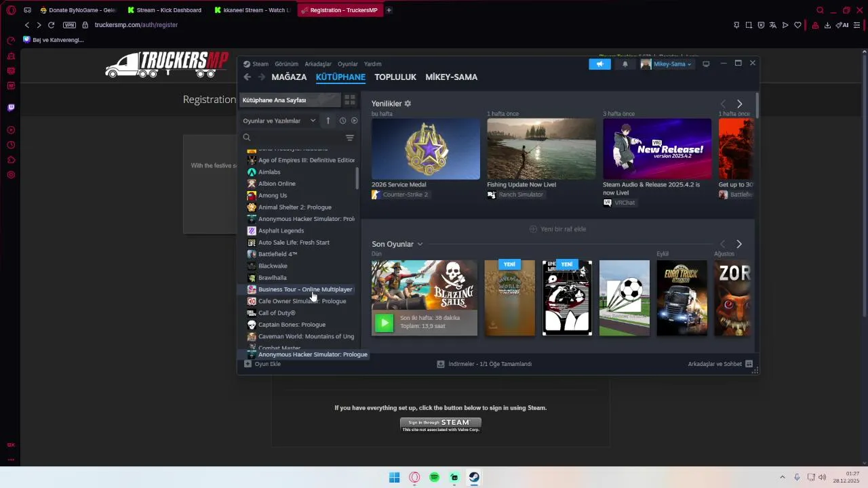Click the green play button on Blazing Sails

pyautogui.click(x=384, y=323)
